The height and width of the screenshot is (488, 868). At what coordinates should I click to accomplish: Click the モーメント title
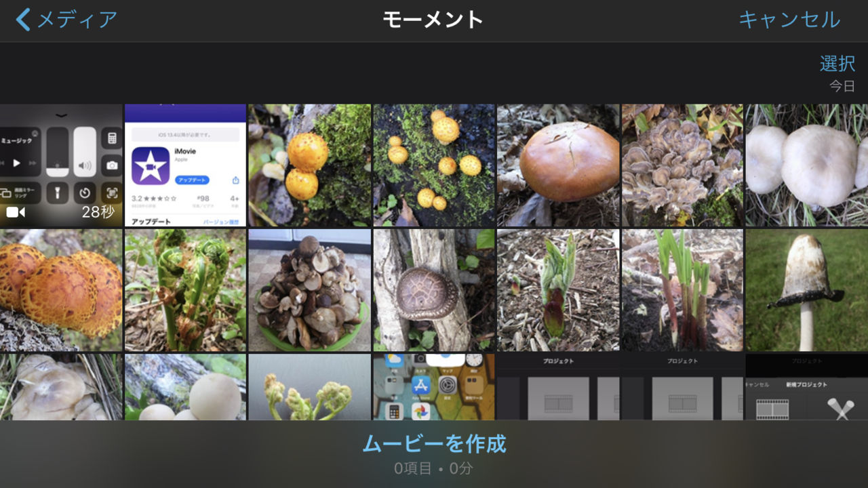click(x=433, y=20)
